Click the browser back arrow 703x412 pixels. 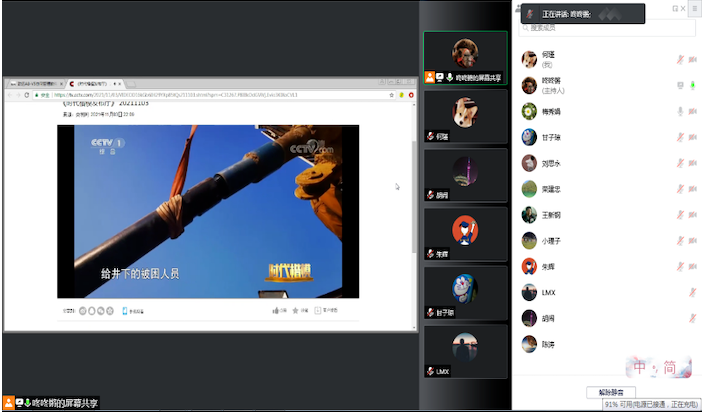[10, 95]
